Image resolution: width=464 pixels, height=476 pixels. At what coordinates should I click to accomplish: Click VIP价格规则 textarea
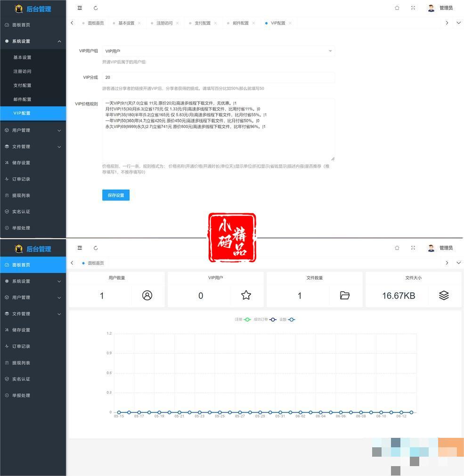pos(218,129)
